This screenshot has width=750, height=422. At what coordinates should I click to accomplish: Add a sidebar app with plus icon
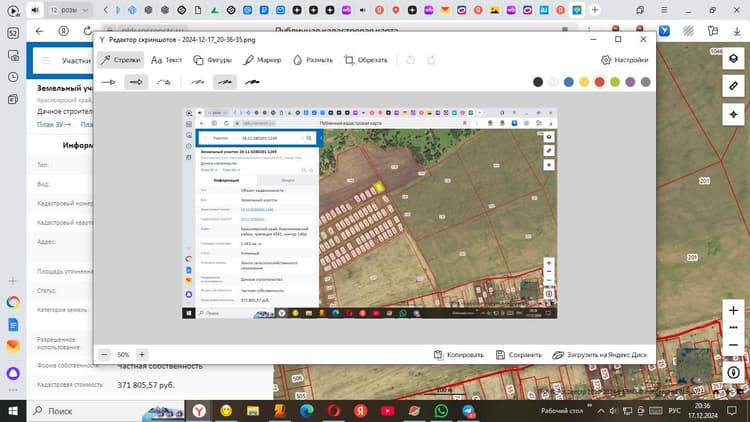13,281
